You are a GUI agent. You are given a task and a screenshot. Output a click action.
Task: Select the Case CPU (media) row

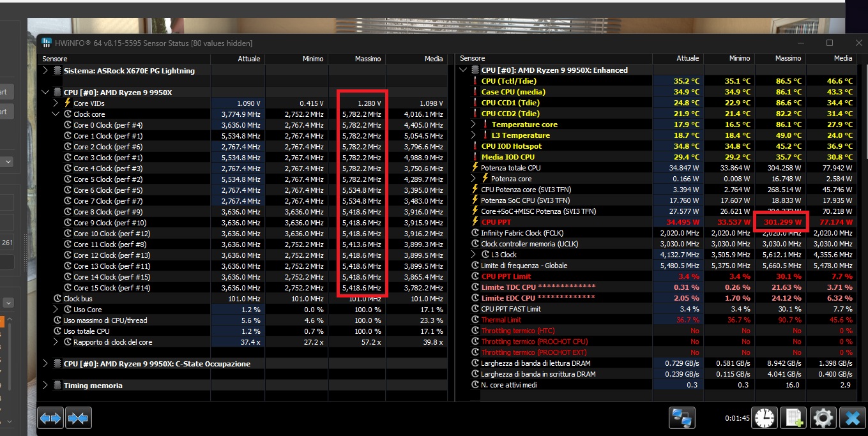(656, 92)
